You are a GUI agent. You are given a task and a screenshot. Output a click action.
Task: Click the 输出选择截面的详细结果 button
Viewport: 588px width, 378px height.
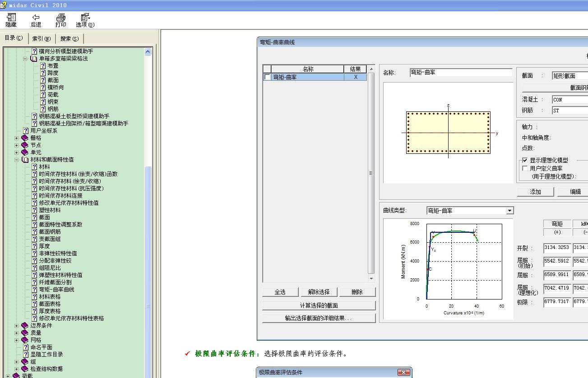tap(319, 318)
